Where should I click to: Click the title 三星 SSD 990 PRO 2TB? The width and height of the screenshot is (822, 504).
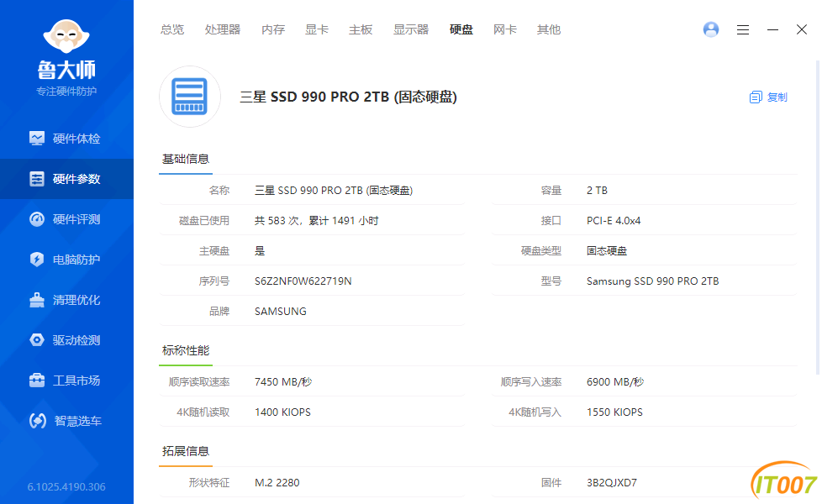348,97
